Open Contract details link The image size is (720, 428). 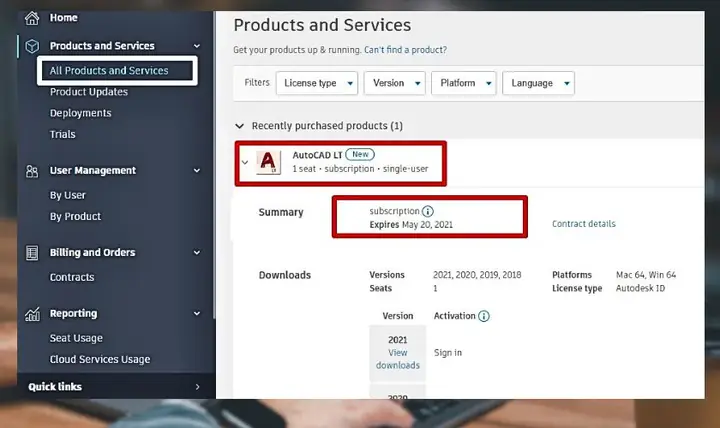coord(584,224)
